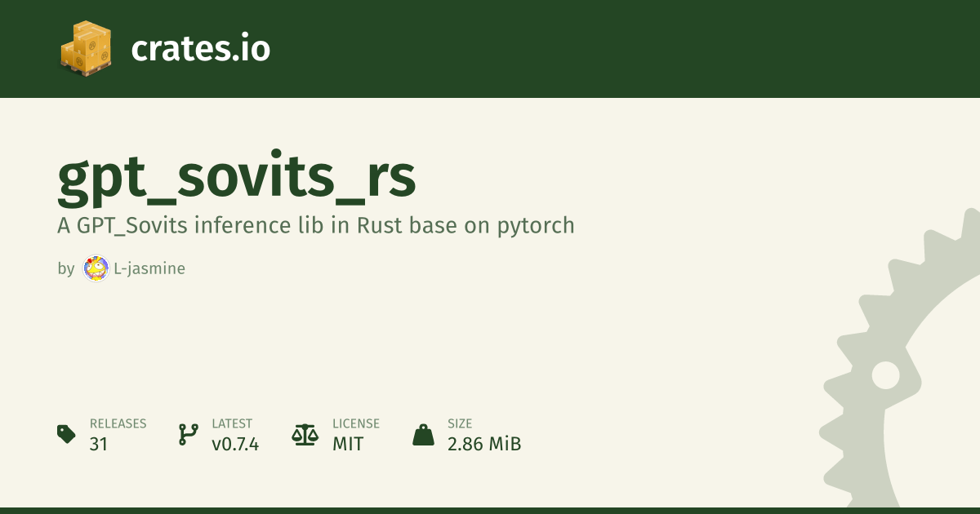Click the L-jasmine author avatar
The width and height of the screenshot is (980, 514).
click(x=96, y=268)
